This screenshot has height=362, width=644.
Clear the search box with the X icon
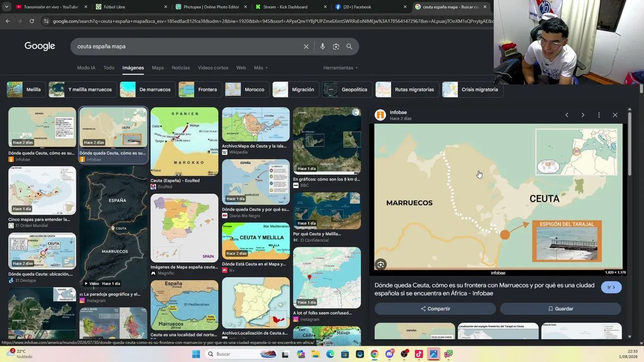click(x=306, y=46)
